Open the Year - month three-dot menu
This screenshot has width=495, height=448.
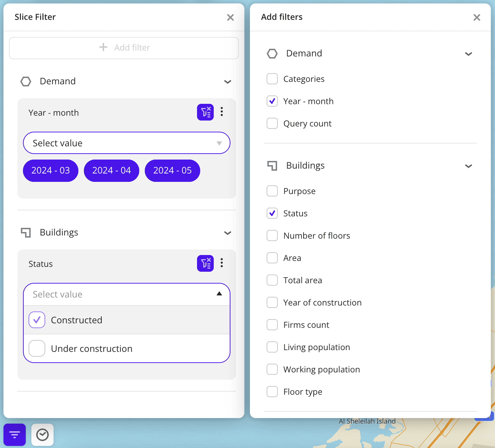pyautogui.click(x=222, y=112)
